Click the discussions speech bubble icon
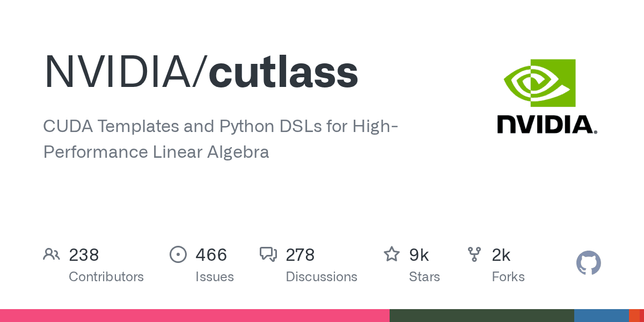 click(x=268, y=254)
